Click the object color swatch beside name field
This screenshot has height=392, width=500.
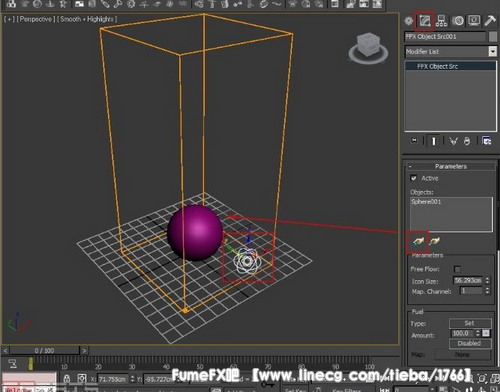click(493, 36)
